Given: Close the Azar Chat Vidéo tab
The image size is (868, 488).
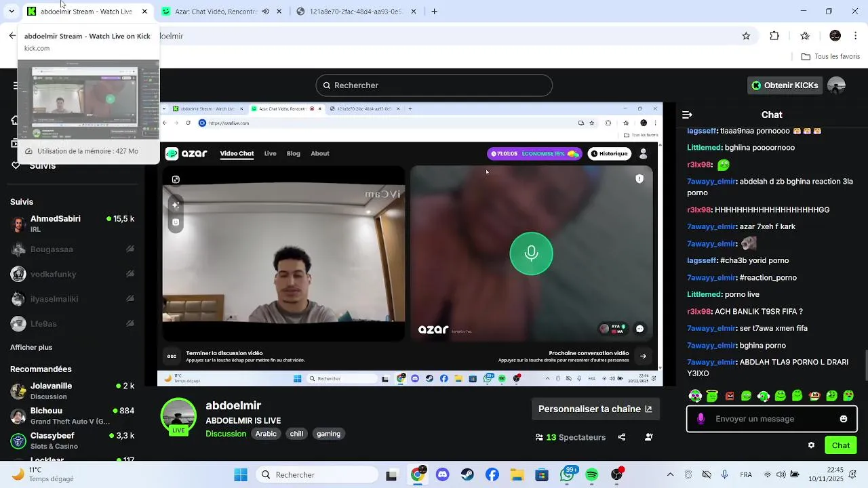Looking at the screenshot, I should click(x=279, y=12).
